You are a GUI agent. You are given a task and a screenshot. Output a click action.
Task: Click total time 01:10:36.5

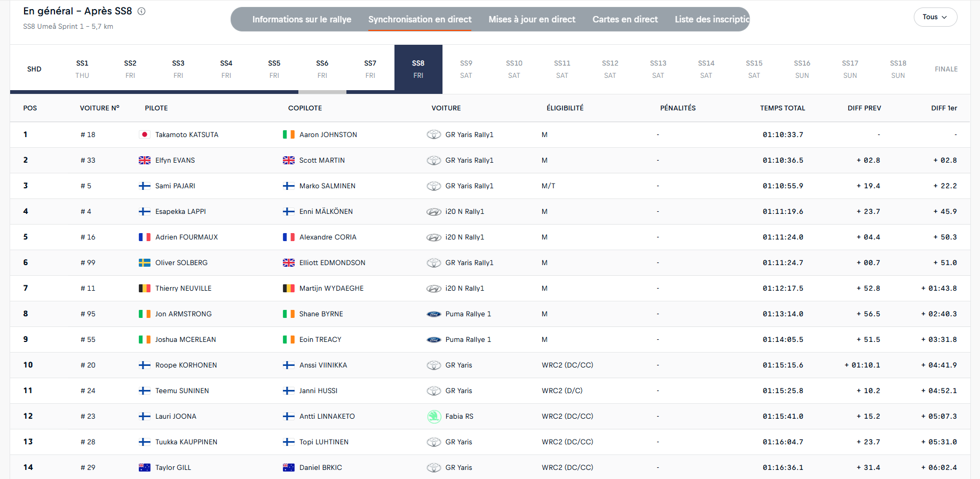[x=783, y=160]
